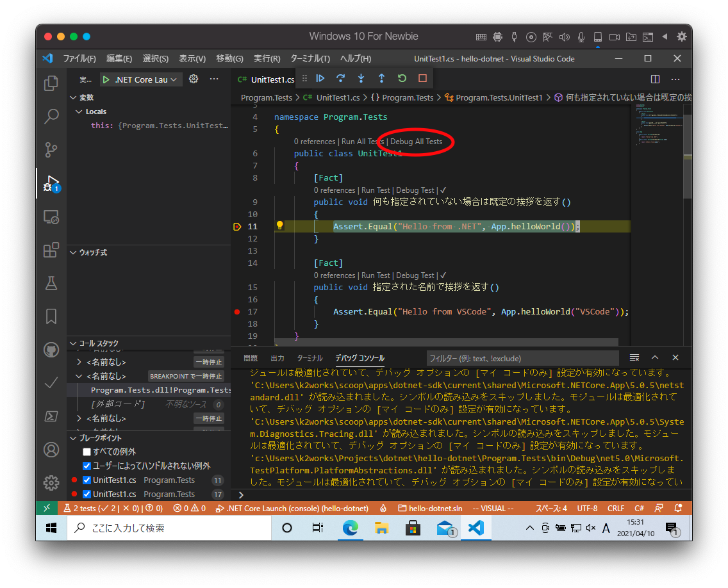
Task: Open the ファイル(F) menu
Action: pos(79,58)
